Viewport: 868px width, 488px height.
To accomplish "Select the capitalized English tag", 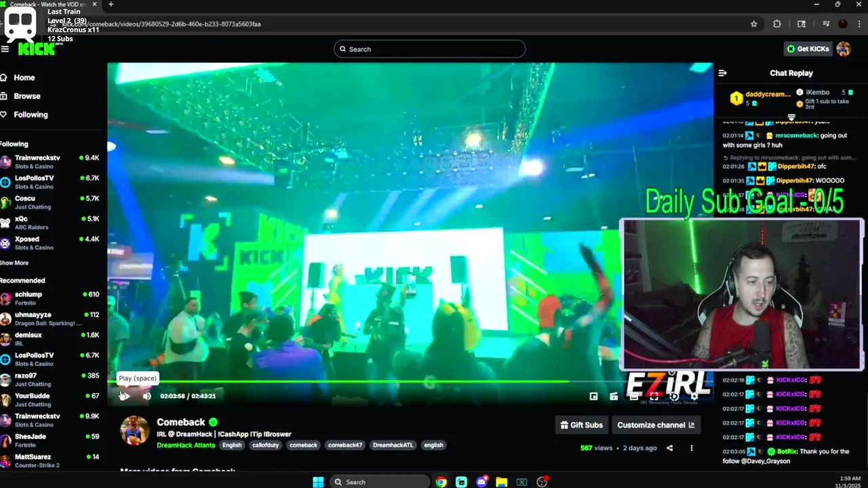I will pyautogui.click(x=232, y=445).
